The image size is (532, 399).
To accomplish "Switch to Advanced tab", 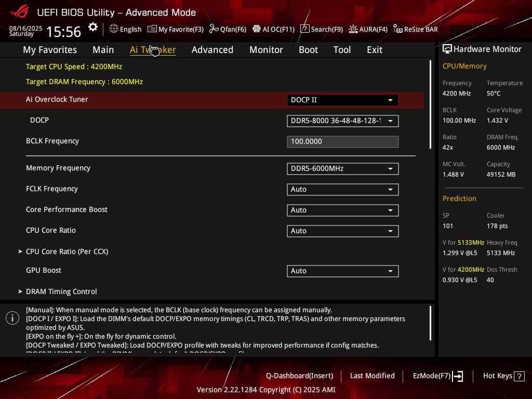I will (212, 50).
